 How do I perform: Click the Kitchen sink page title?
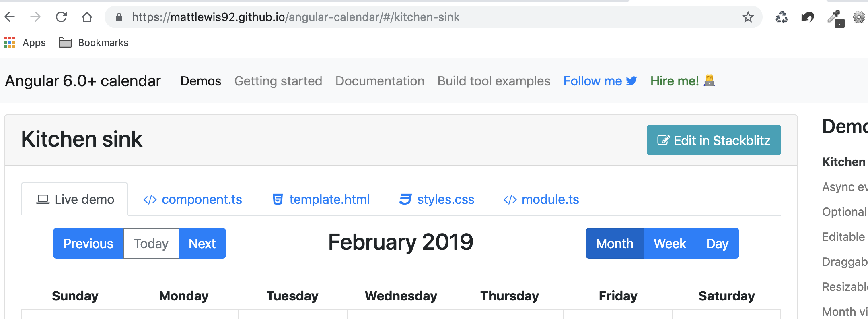pos(82,139)
